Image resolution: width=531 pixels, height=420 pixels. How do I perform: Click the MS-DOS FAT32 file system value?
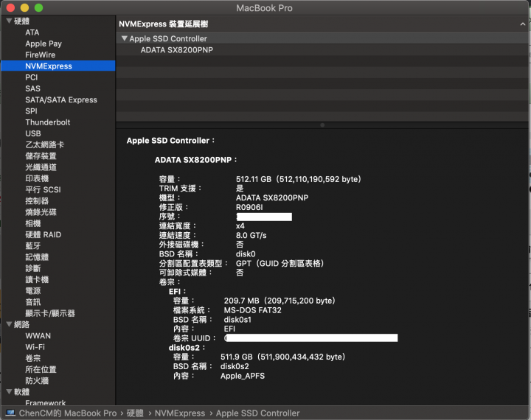[x=253, y=310]
